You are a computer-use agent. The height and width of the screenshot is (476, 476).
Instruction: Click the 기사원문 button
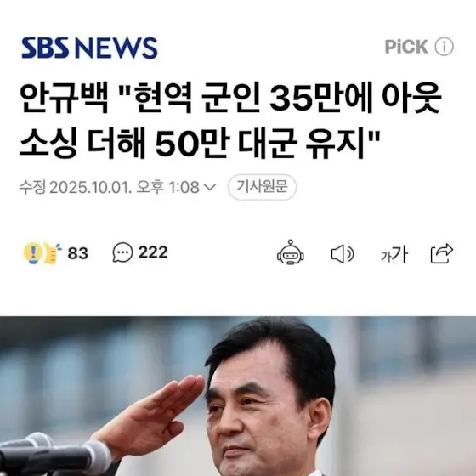tap(262, 187)
